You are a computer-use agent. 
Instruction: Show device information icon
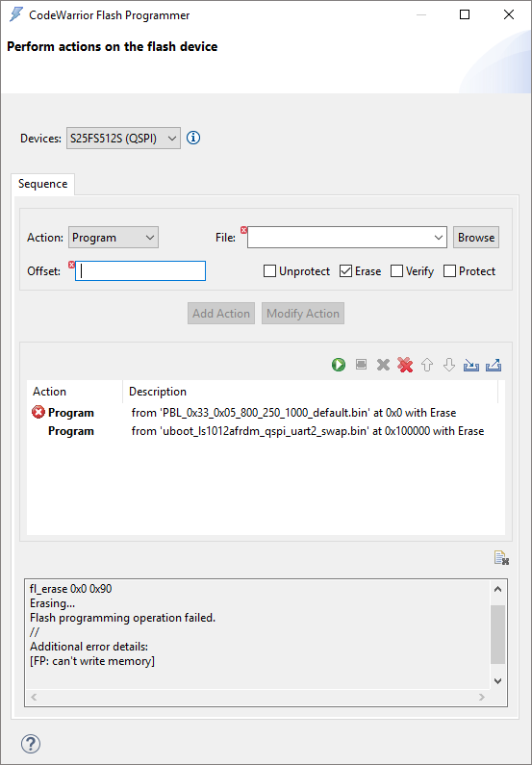click(193, 138)
